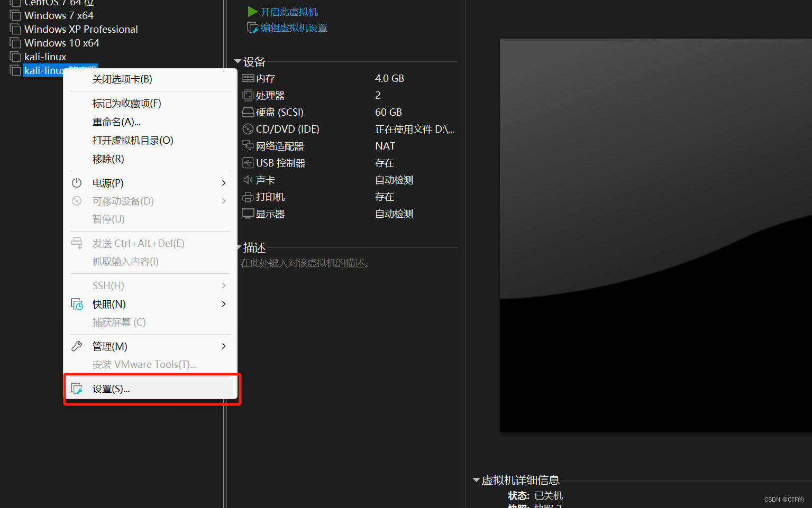Viewport: 812px width, 508px height.
Task: Open 设置(S)... in the context menu
Action: click(x=150, y=389)
